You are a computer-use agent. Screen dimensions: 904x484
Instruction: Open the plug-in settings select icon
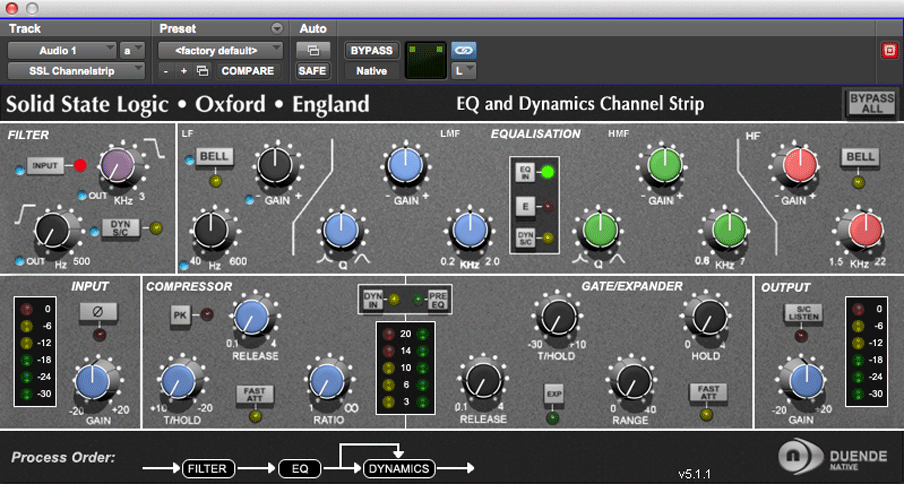[202, 71]
